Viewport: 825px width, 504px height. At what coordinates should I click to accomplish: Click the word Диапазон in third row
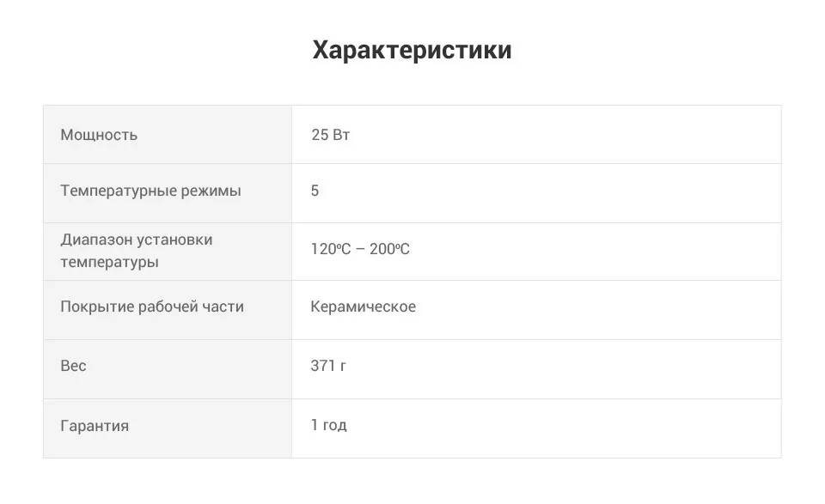96,240
